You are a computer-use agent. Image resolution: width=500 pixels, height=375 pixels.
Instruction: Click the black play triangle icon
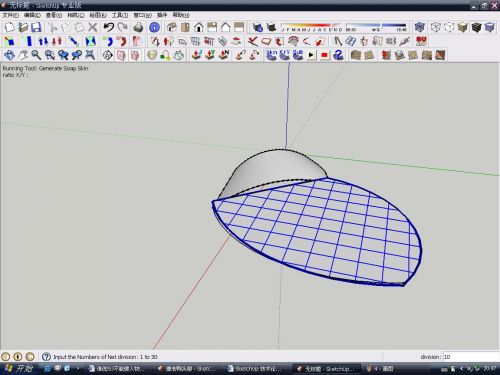pyautogui.click(x=311, y=55)
